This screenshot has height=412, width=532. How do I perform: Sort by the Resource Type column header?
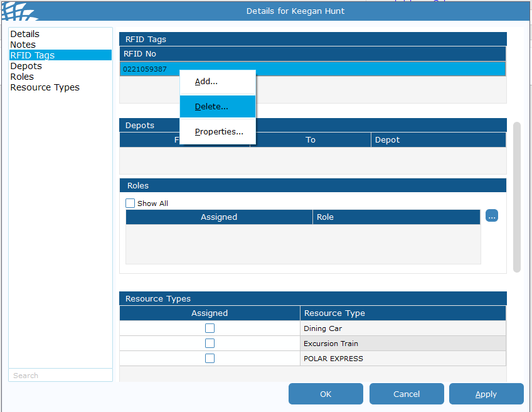(x=403, y=313)
